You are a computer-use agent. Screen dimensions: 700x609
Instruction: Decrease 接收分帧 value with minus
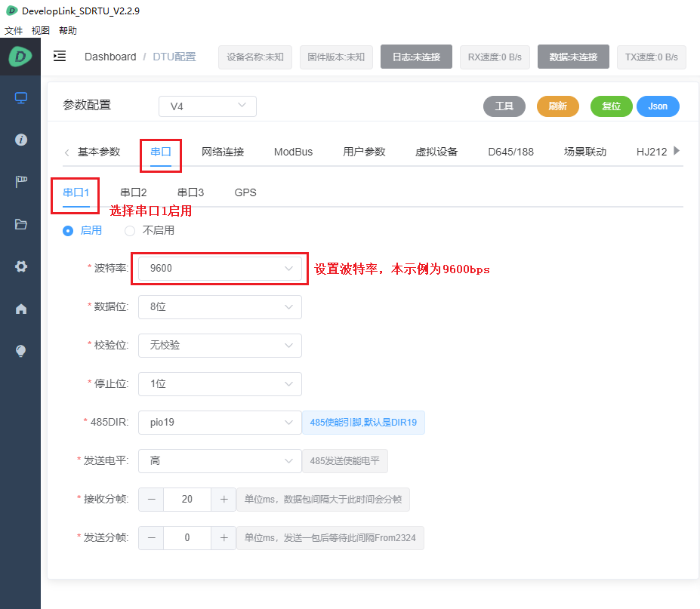(x=151, y=500)
